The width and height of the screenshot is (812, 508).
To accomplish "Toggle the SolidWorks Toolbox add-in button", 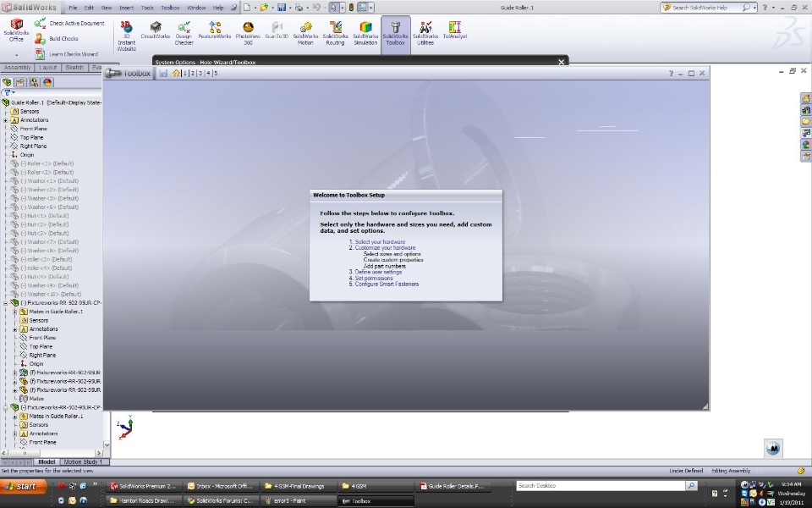I will [x=395, y=34].
